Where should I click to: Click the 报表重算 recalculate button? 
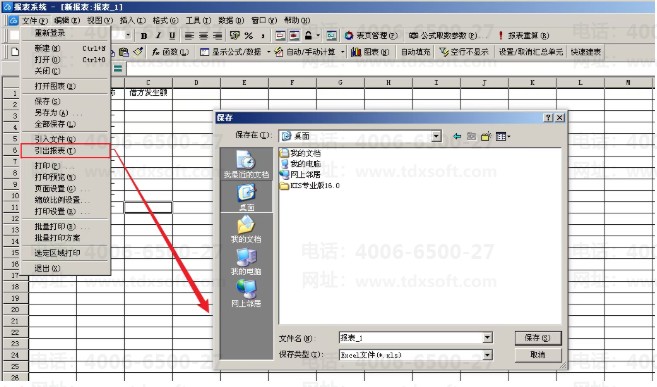tap(524, 36)
